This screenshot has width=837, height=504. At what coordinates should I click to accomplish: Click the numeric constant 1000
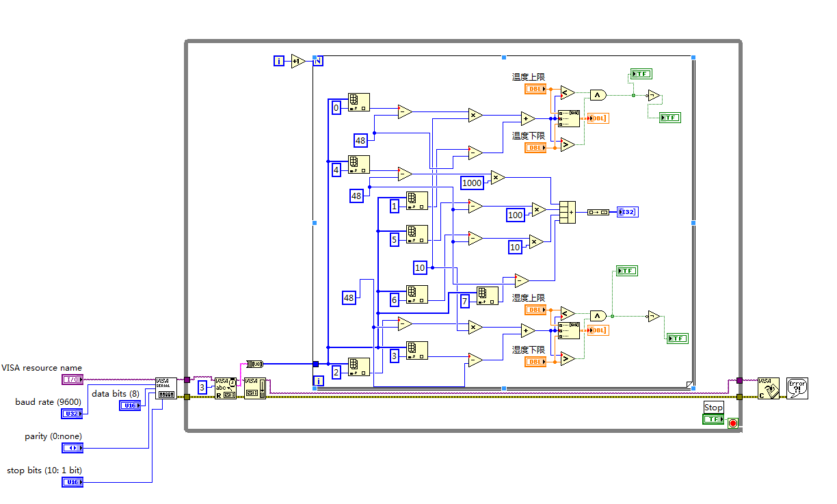473,183
